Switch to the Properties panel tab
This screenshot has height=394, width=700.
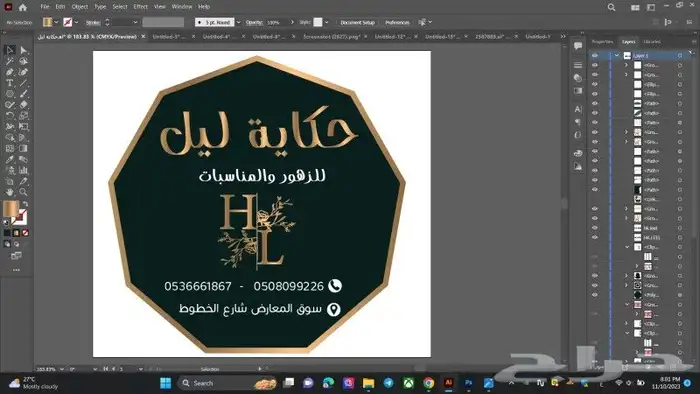click(x=602, y=42)
